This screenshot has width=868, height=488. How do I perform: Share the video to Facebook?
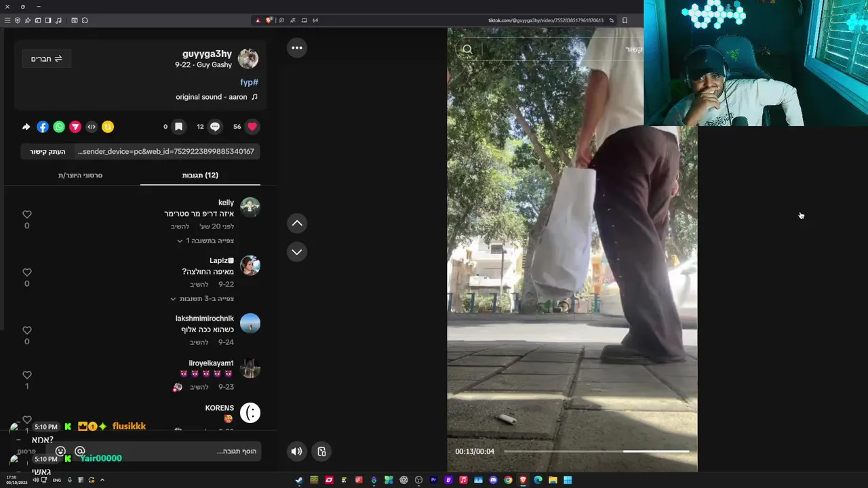tap(43, 127)
